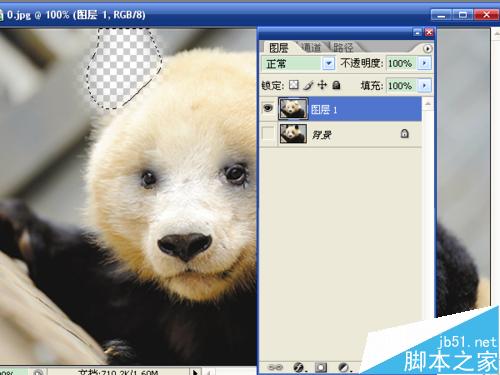500x375 pixels.
Task: Create adjustment layer with the half-circle icon
Action: tap(344, 368)
